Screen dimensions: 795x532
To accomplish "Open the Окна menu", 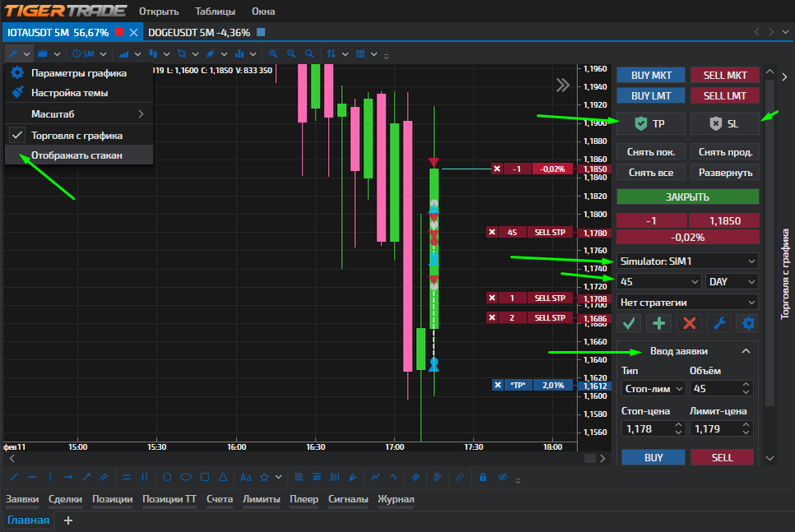I will click(263, 12).
